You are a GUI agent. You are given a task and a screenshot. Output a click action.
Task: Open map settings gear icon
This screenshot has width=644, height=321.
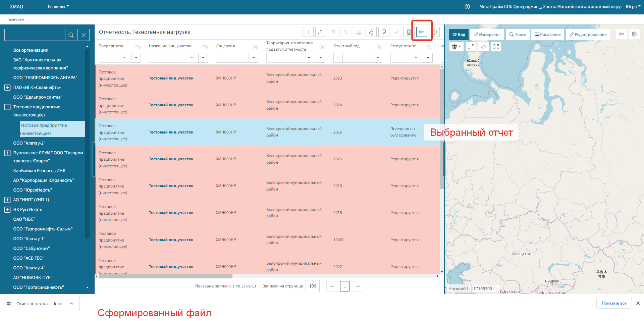point(634,34)
